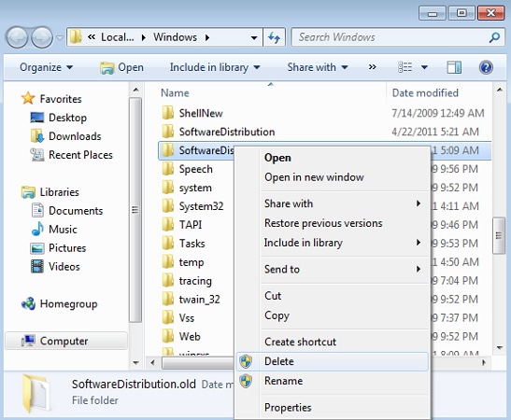Choose Rename in context menu
Viewport: 511px width, 420px height.
(333, 381)
